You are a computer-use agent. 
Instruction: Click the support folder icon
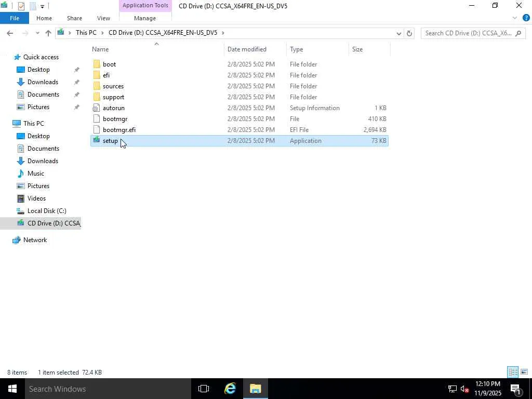97,97
